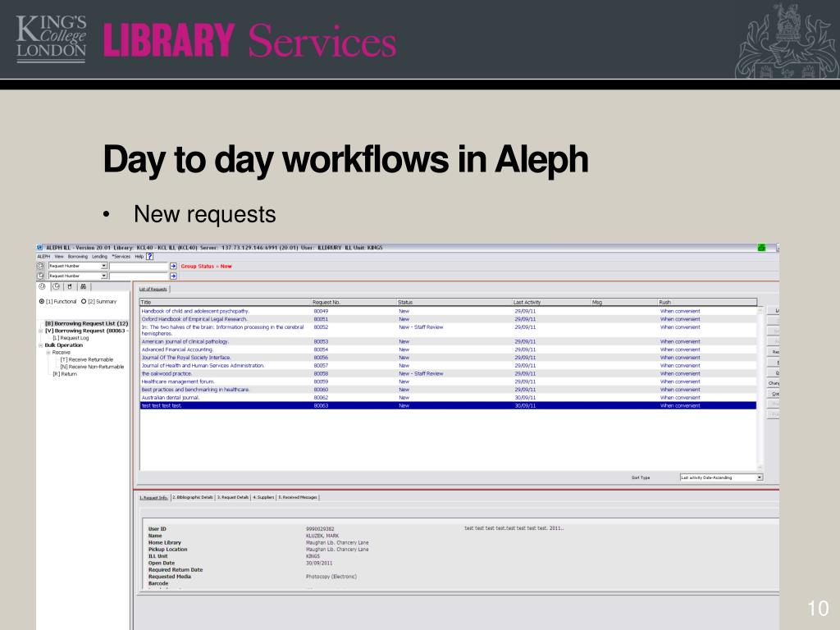Select the third navigation pane tab icon
The width and height of the screenshot is (840, 630).
tap(70, 286)
